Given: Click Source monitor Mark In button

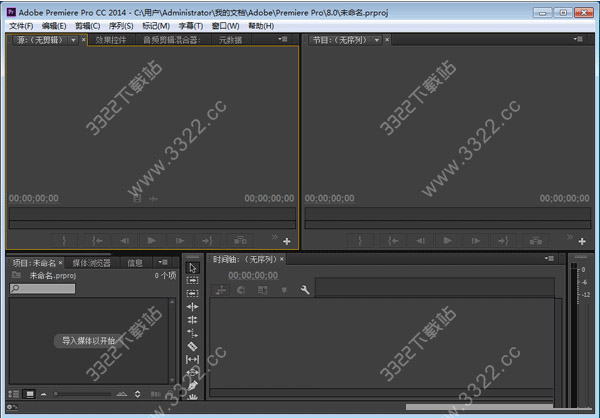Looking at the screenshot, I should point(64,240).
